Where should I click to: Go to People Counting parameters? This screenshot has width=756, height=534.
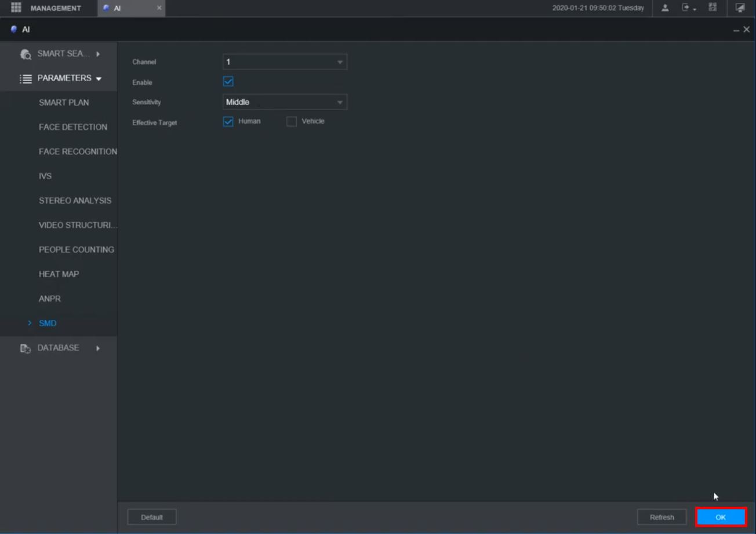click(x=77, y=249)
